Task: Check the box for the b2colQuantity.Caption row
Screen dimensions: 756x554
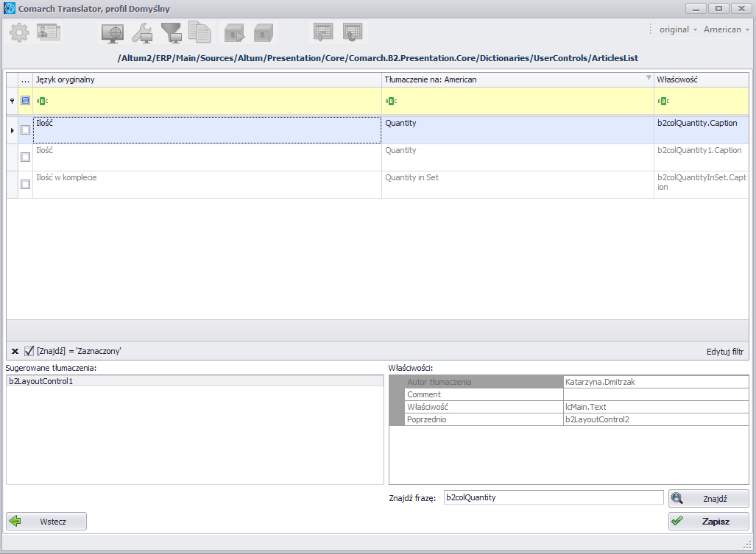Action: [x=26, y=130]
